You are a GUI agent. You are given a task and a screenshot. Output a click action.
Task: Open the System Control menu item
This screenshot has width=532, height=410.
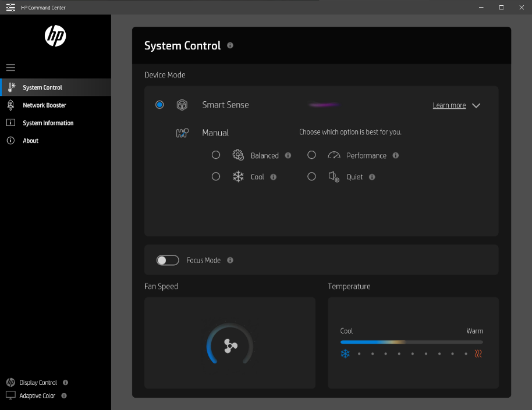pos(56,87)
